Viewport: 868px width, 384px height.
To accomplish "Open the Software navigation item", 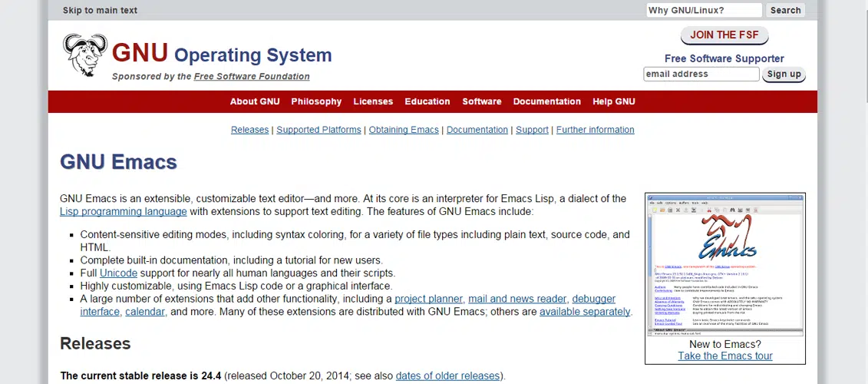I will tap(482, 101).
